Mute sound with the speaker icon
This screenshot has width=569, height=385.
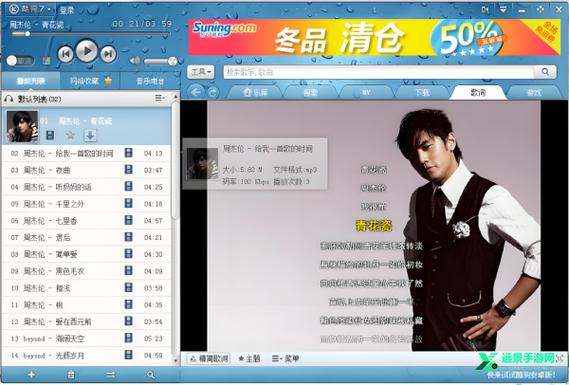click(135, 61)
